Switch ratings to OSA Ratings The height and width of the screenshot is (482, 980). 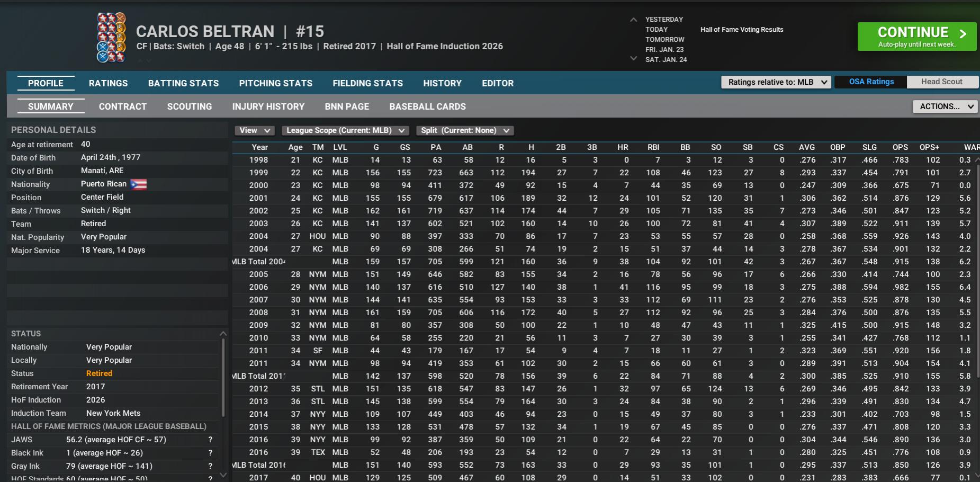[x=871, y=82]
